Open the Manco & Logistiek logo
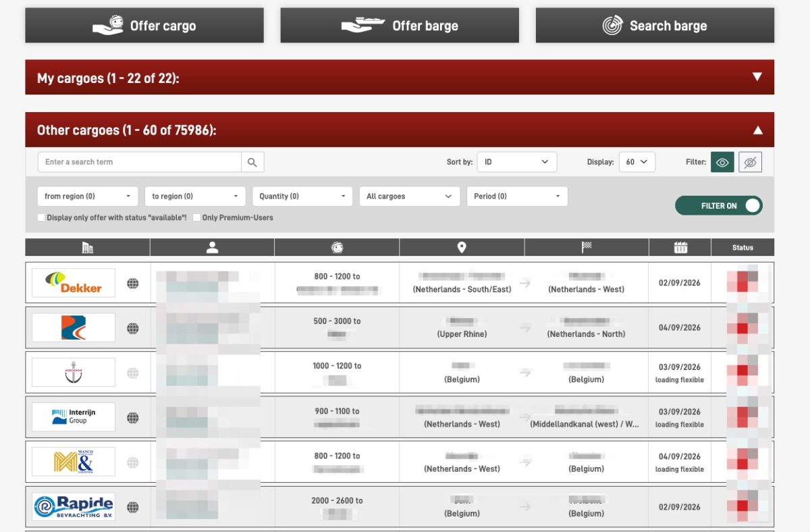Viewport: 810px width, 532px height. tap(74, 462)
